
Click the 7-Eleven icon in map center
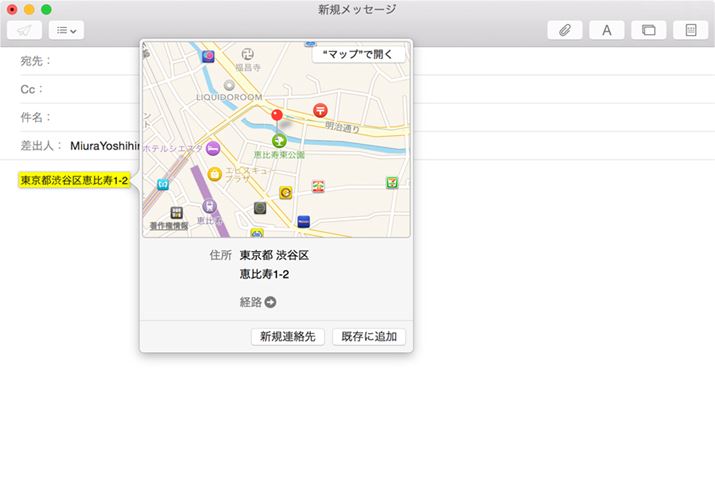point(318,186)
